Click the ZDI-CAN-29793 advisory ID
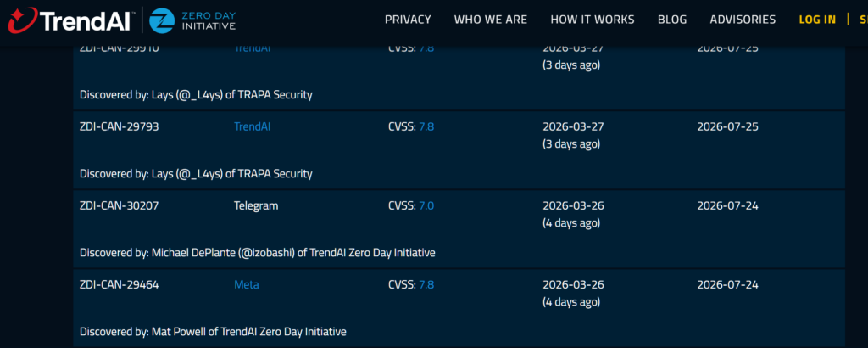The height and width of the screenshot is (348, 868). tap(120, 126)
